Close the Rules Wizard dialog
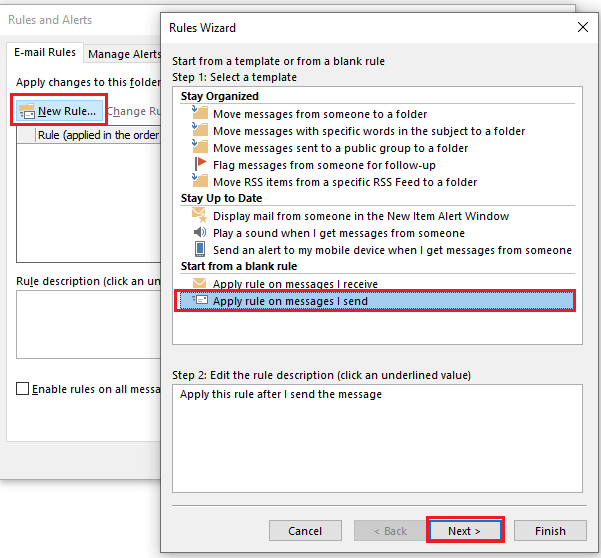Viewport: 601px width, 558px height. [x=584, y=27]
